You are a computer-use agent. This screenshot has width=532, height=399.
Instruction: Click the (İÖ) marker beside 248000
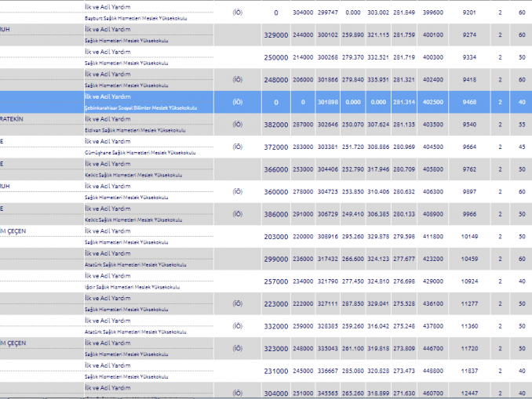coord(238,80)
